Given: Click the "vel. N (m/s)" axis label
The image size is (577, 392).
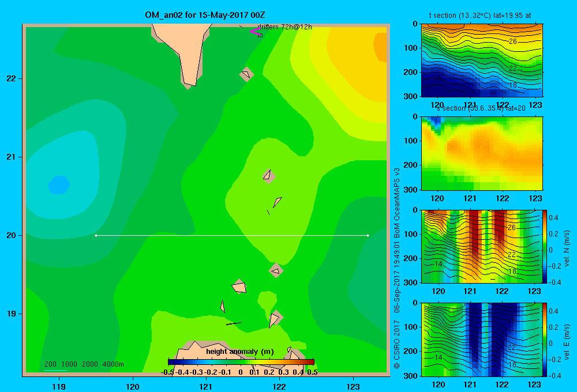Looking at the screenshot, I should 567,248.
